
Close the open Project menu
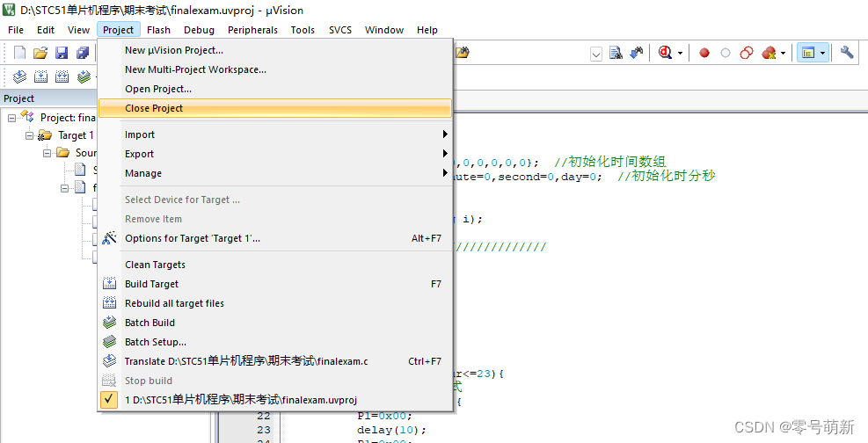tap(119, 30)
